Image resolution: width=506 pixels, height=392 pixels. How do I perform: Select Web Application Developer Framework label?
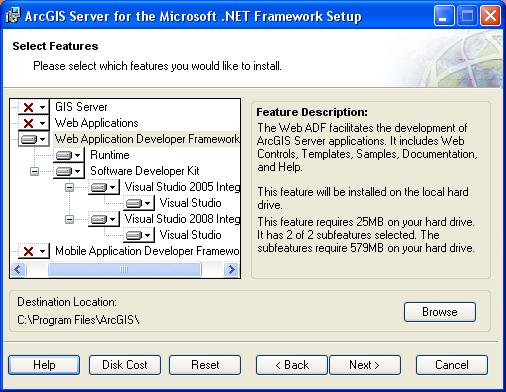147,139
